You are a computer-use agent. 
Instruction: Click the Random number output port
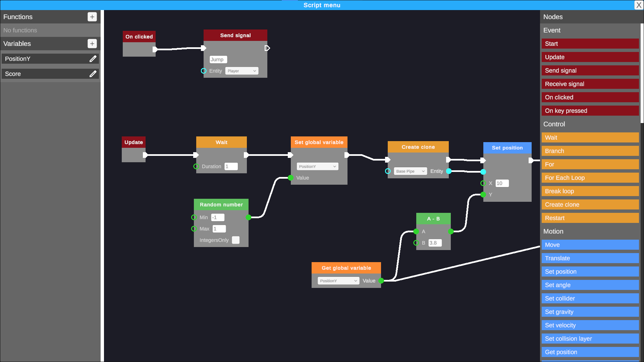coord(249,218)
